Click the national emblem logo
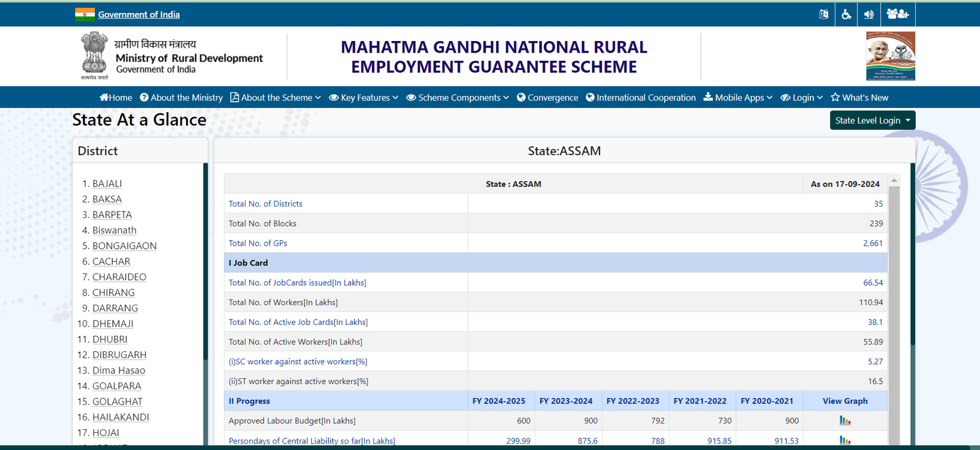The width and height of the screenshot is (980, 450). point(94,56)
